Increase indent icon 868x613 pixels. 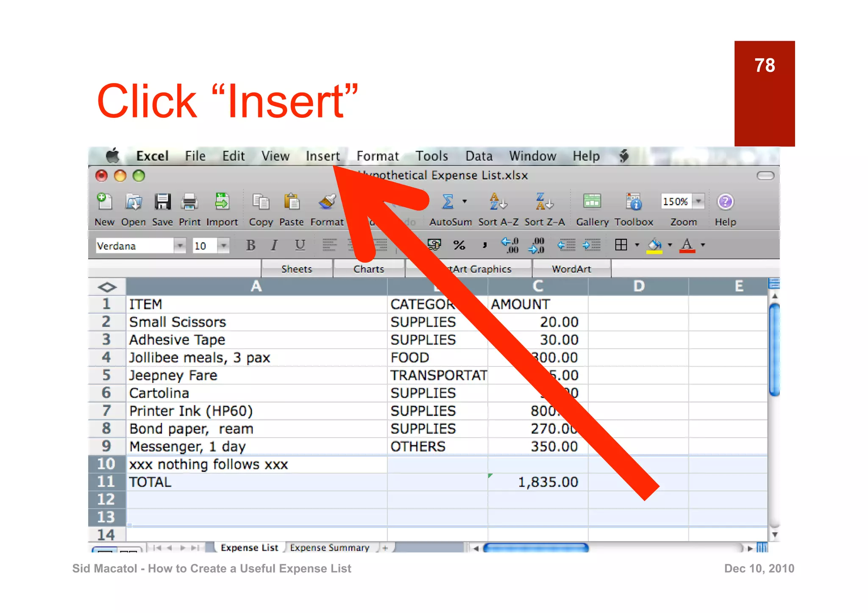click(591, 245)
